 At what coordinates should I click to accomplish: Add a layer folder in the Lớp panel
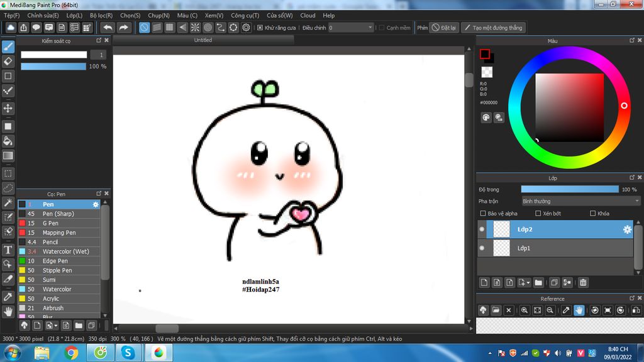coord(538,282)
